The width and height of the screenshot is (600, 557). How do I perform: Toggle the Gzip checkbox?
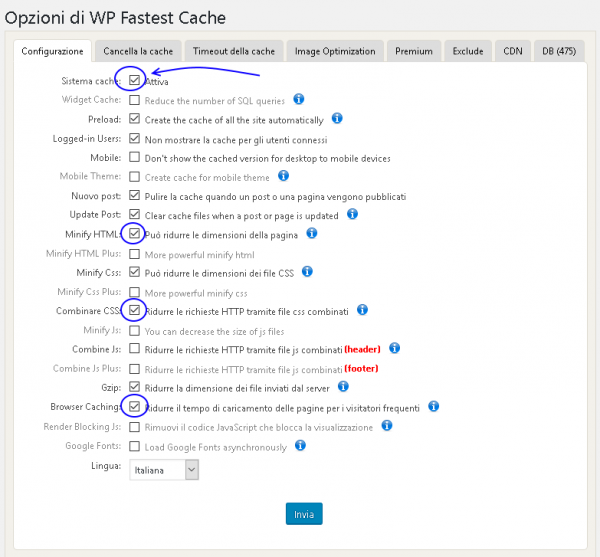134,387
